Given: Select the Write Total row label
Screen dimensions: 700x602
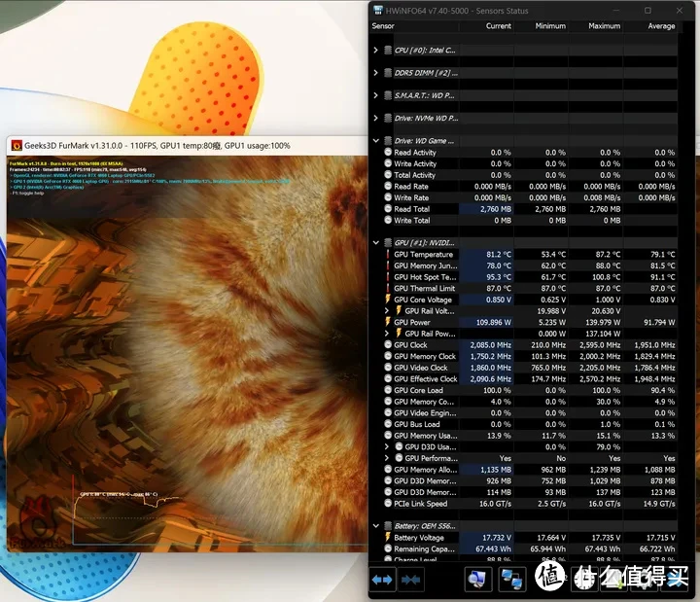Looking at the screenshot, I should [411, 220].
